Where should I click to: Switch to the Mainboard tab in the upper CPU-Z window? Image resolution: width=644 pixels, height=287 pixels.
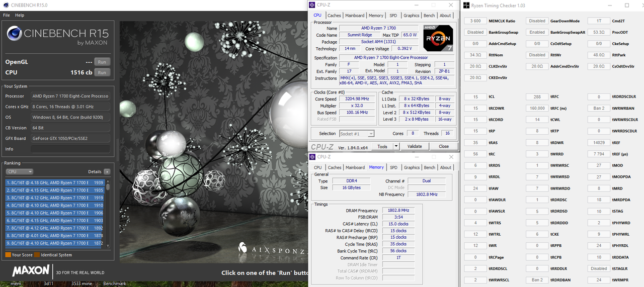(x=355, y=16)
